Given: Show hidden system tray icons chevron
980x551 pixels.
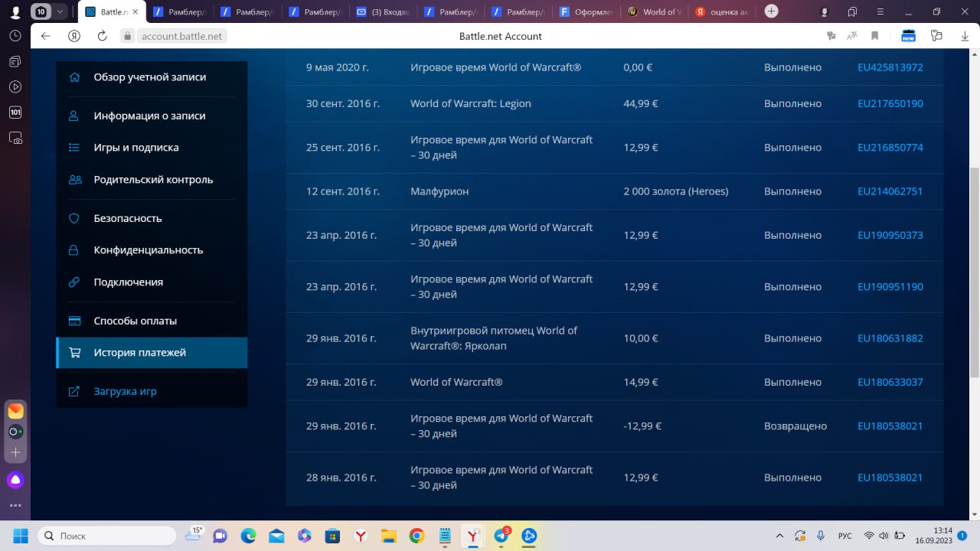Looking at the screenshot, I should (779, 536).
